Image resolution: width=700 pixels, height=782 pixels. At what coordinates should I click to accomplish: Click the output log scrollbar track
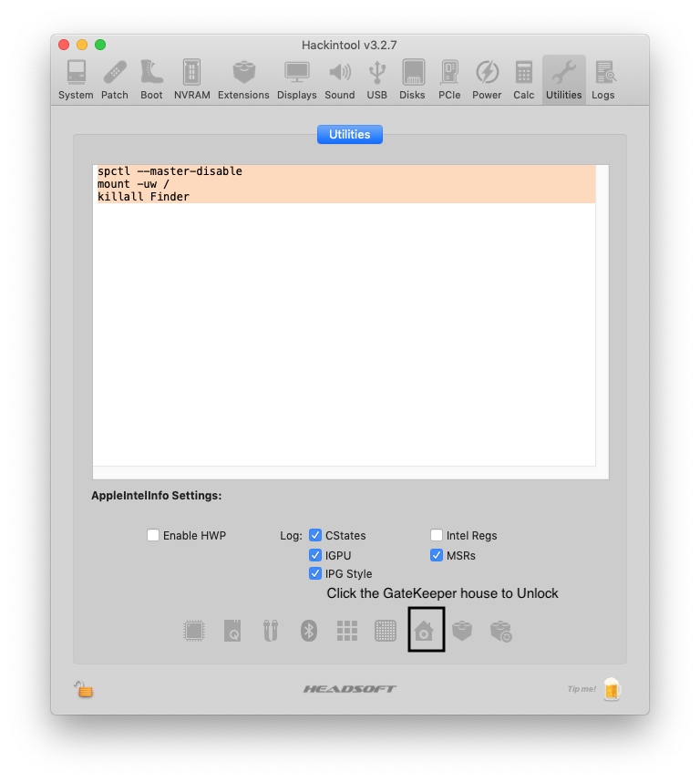(602, 315)
